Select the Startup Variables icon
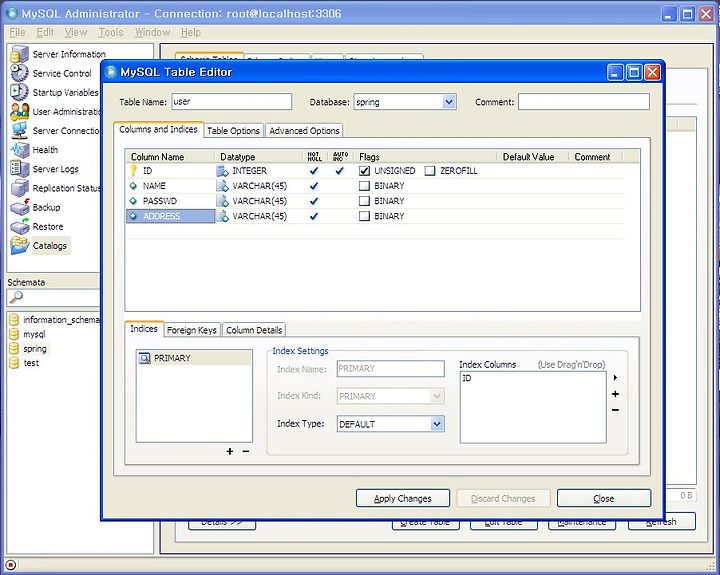720x575 pixels. click(x=19, y=92)
